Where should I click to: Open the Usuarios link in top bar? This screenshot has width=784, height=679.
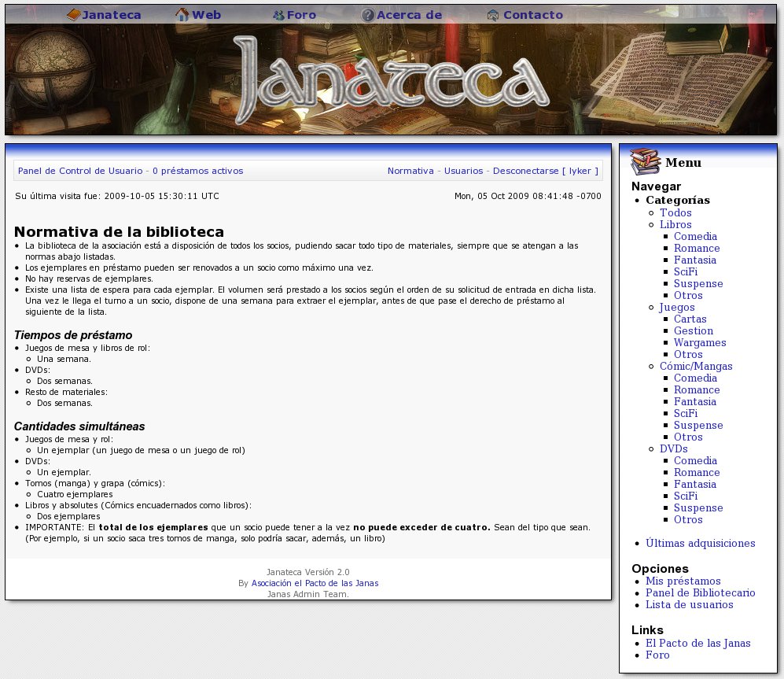pos(465,171)
